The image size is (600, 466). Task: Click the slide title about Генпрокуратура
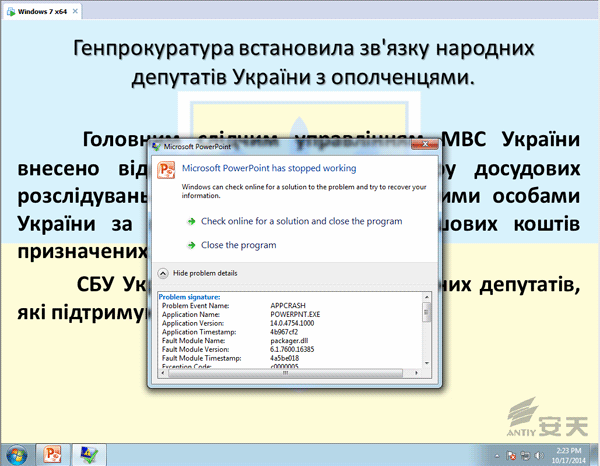(303, 63)
